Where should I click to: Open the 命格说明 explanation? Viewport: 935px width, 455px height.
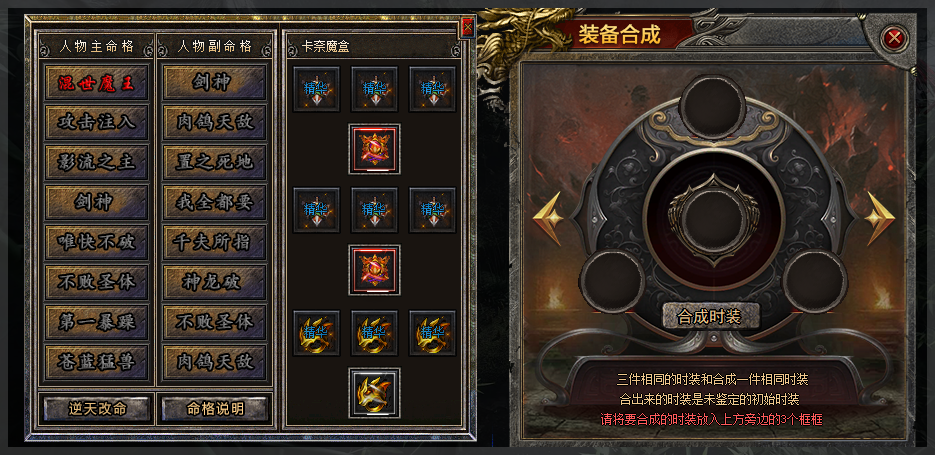215,408
